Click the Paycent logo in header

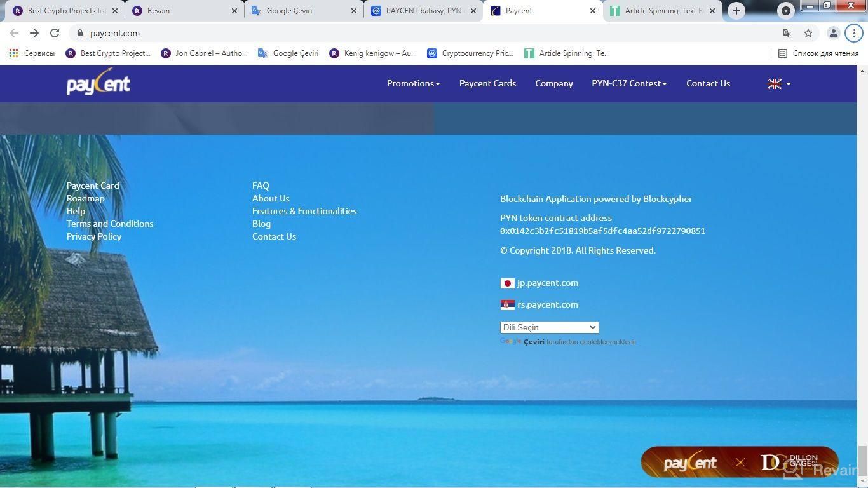coord(98,83)
